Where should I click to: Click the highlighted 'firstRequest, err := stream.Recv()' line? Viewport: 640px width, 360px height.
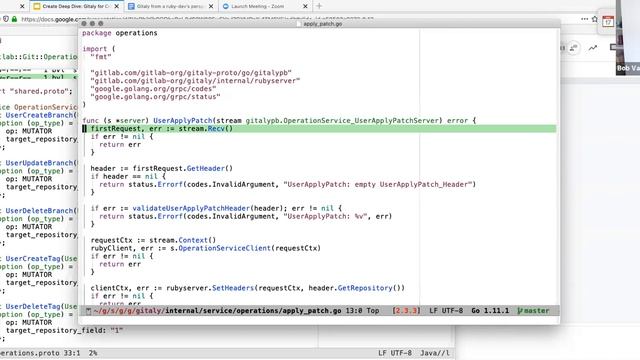(x=319, y=129)
